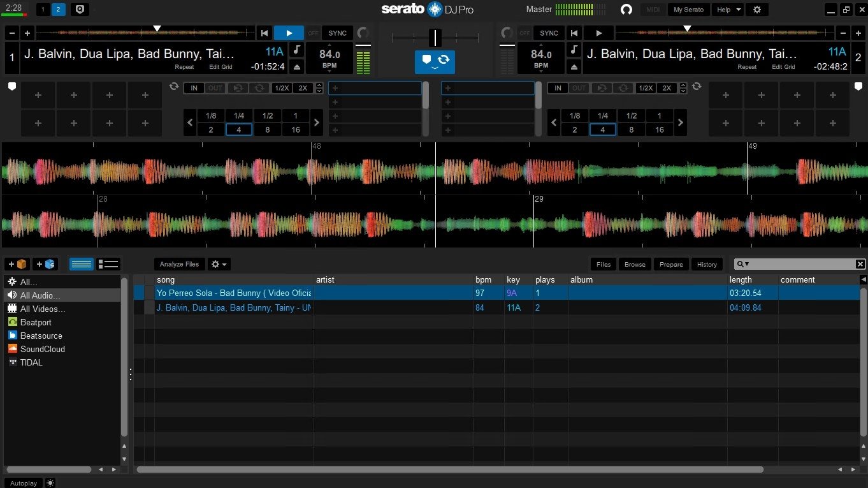Click deck 1 cue marker icon above hot cues

11,87
